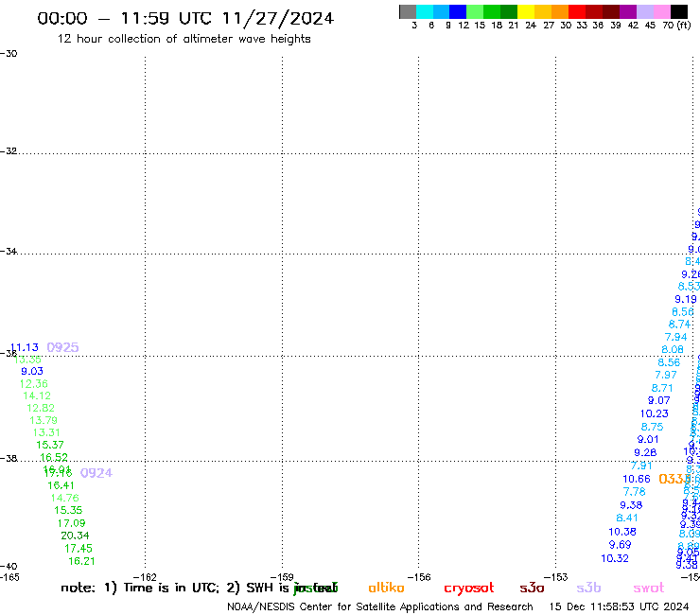Viewport: 700px width, 615px height.
Task: Select the 8.75 wave height reading
Action: pyautogui.click(x=653, y=427)
